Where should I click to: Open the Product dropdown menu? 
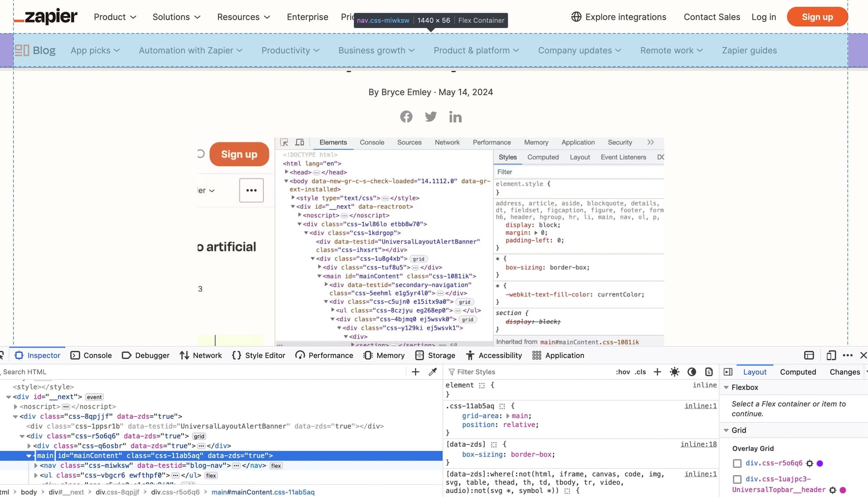114,17
